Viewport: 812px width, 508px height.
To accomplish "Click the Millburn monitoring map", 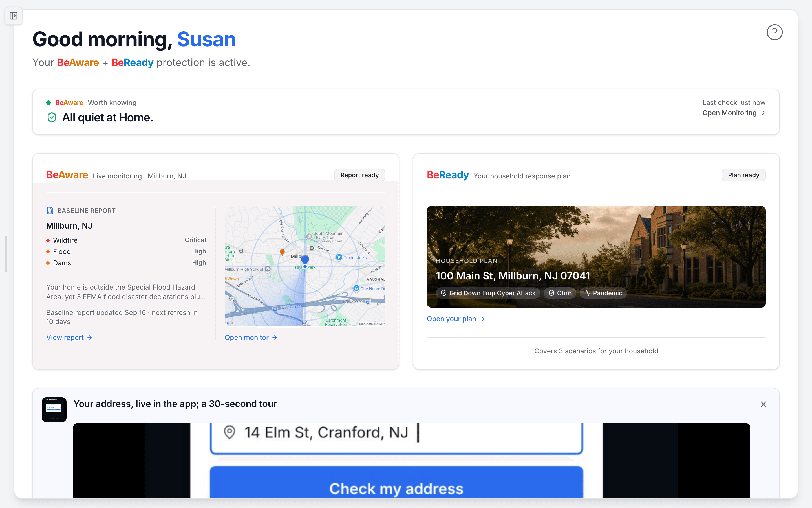I will [x=305, y=266].
